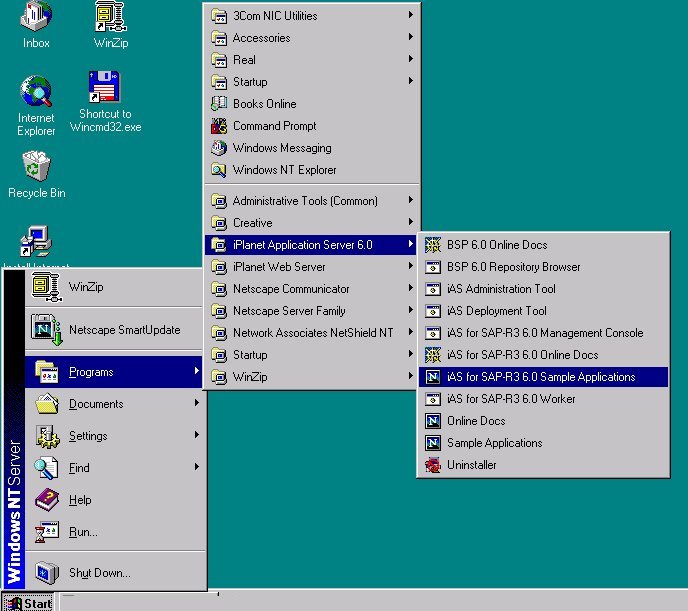Screen dimensions: 688x611
Task: Click the iAS Administration Tool icon
Action: pos(433,289)
